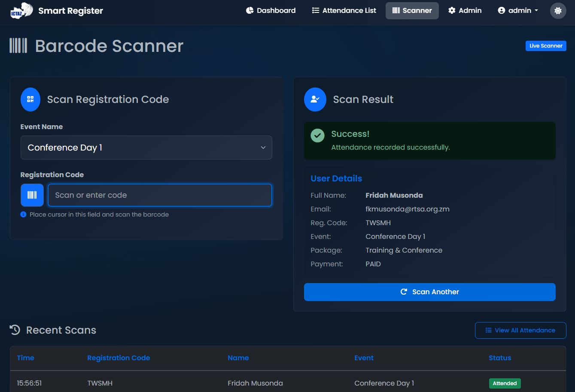Open the Attendance List page
The height and width of the screenshot is (392, 575).
click(x=344, y=11)
